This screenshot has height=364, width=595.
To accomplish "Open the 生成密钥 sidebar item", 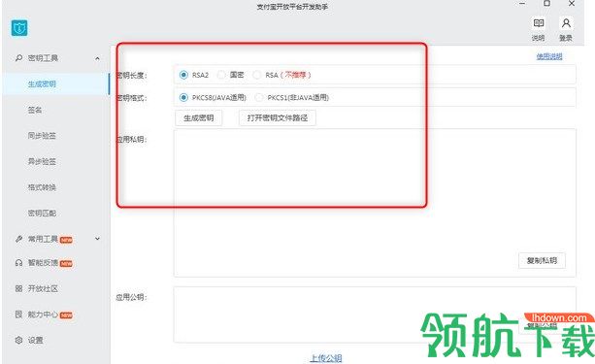I will (x=56, y=83).
